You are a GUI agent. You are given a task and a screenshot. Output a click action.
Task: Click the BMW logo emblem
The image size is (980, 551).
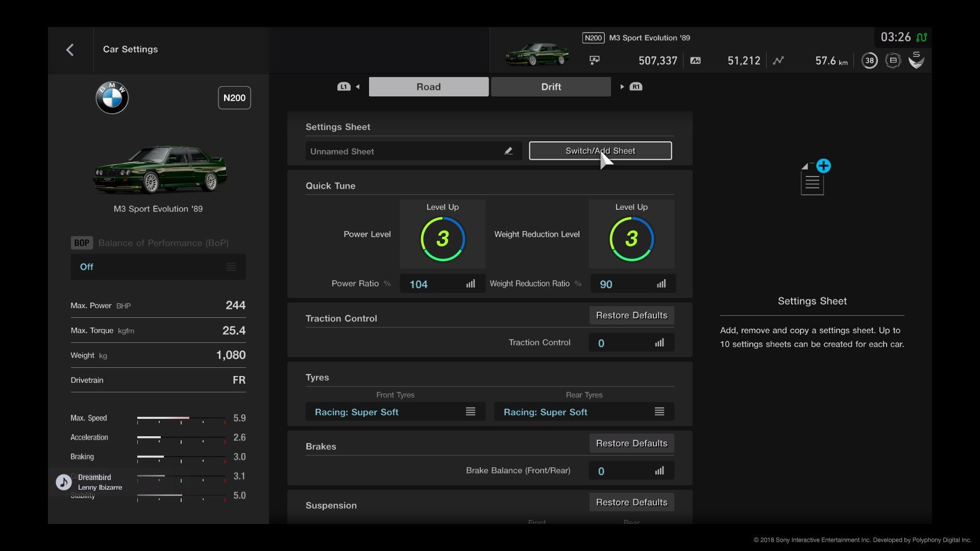112,97
